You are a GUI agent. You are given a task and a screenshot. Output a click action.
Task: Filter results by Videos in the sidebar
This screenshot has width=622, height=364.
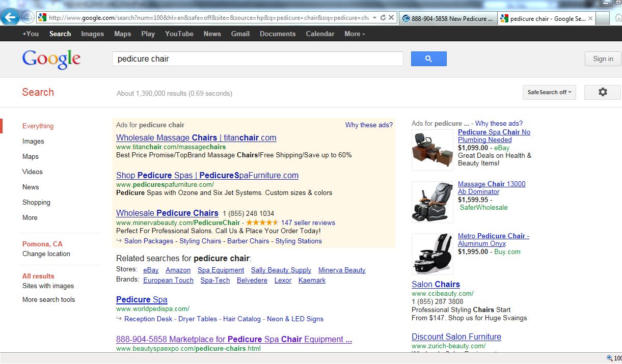point(33,172)
